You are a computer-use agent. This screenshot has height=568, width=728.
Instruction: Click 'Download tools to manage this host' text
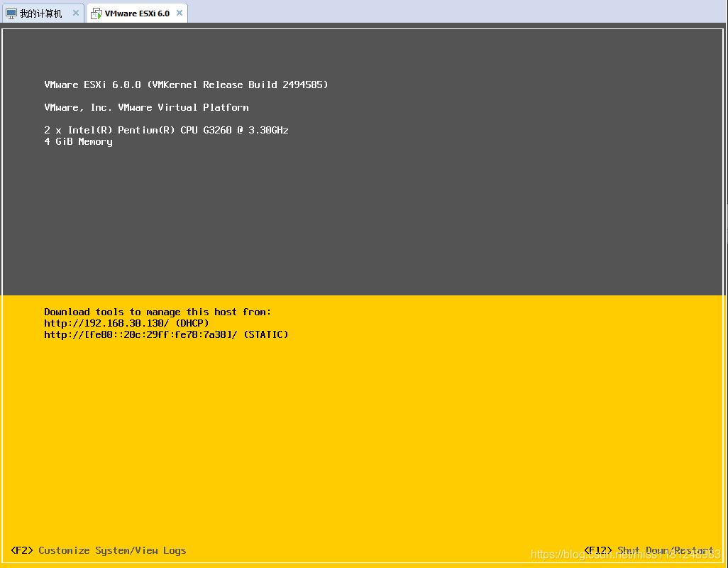point(158,312)
